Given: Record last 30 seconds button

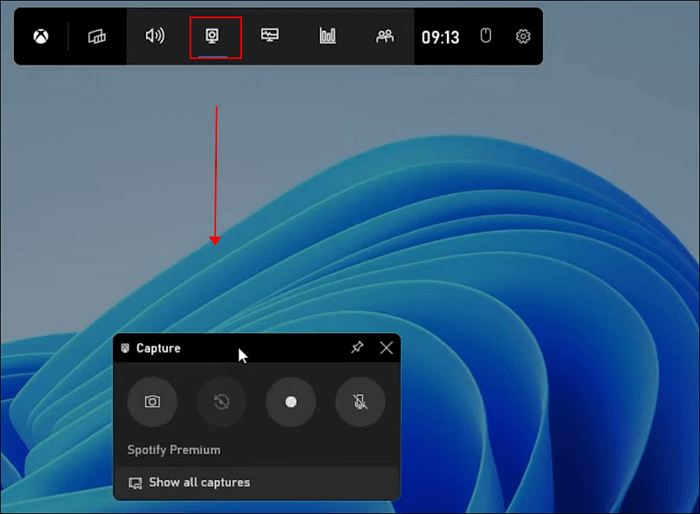Looking at the screenshot, I should click(221, 402).
